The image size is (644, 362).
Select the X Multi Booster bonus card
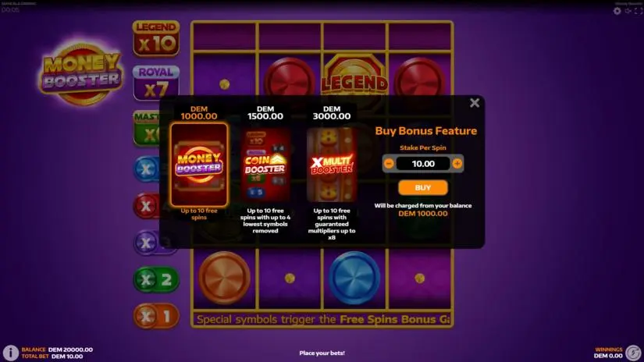click(x=332, y=164)
